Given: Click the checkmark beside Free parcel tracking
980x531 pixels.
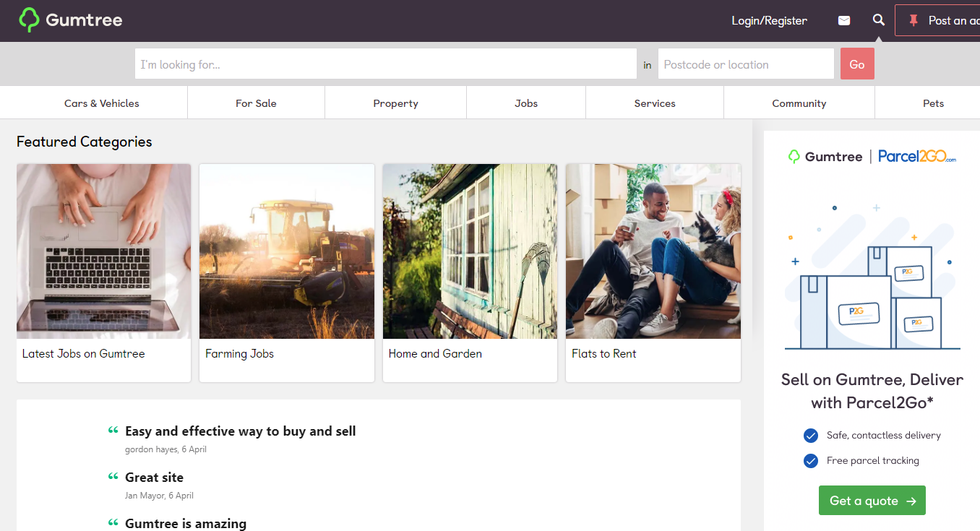Looking at the screenshot, I should pos(811,461).
